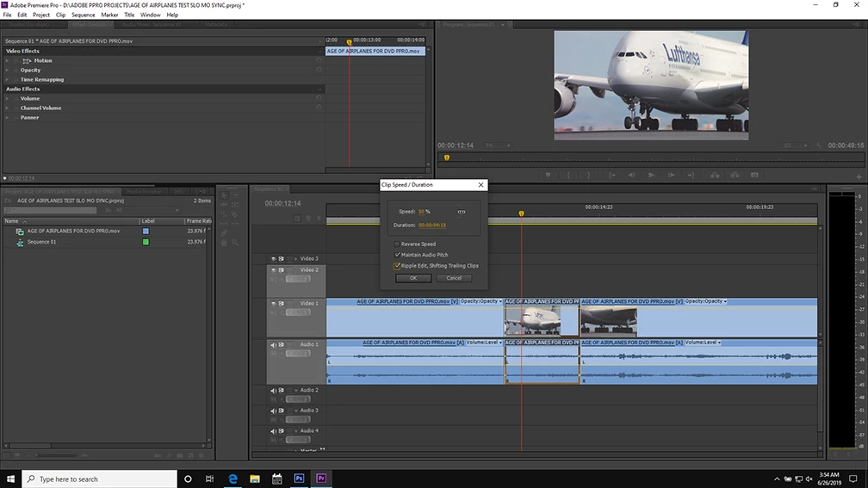Play the sequence in Program monitor

pyautogui.click(x=651, y=175)
